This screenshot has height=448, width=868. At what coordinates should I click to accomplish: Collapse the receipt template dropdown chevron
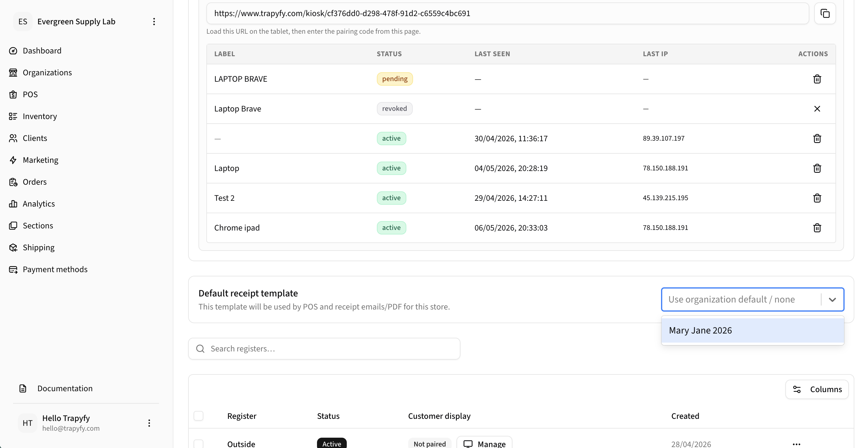click(832, 299)
